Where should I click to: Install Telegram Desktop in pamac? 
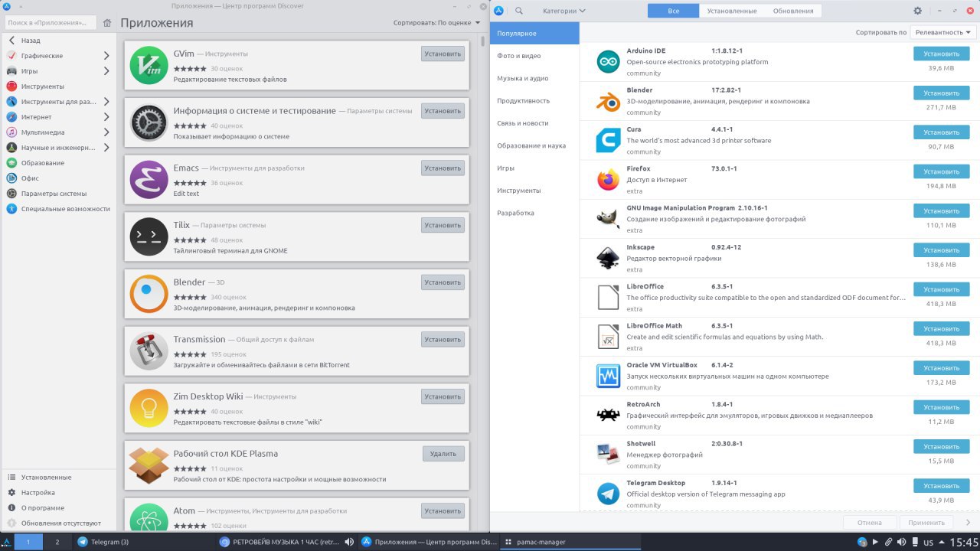[941, 486]
